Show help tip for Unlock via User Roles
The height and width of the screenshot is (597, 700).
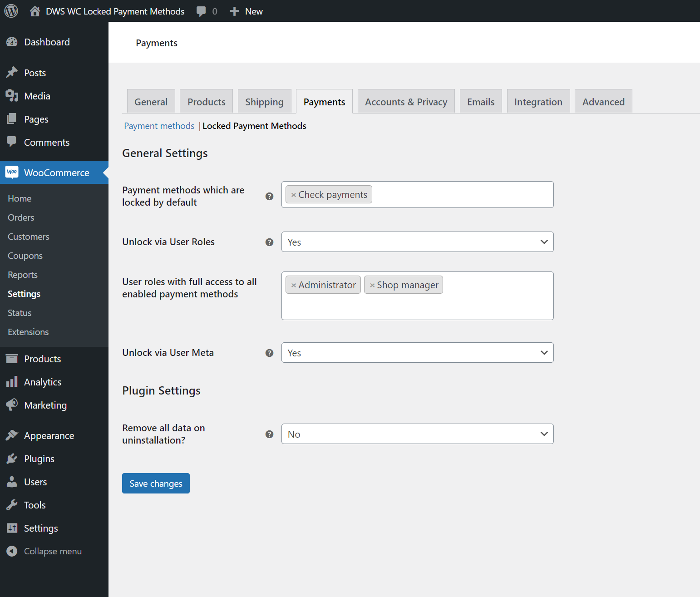coord(269,242)
